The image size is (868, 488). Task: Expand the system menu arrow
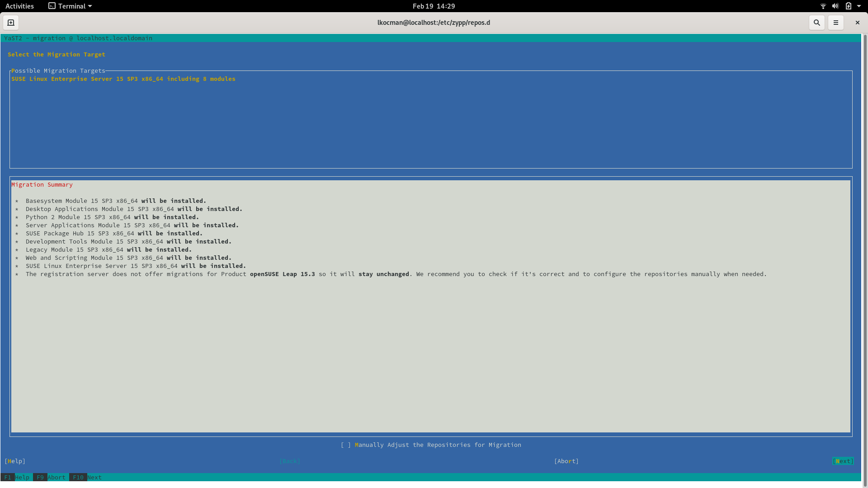pyautogui.click(x=859, y=6)
